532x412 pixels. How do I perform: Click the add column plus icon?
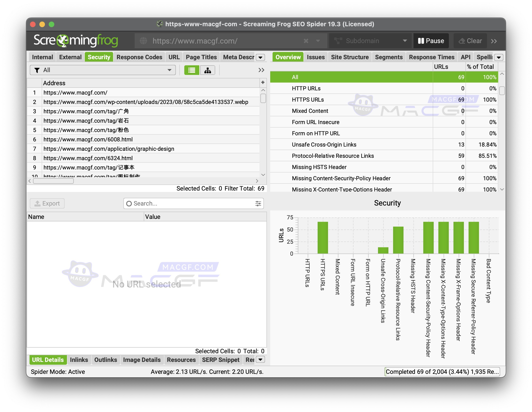click(x=262, y=83)
